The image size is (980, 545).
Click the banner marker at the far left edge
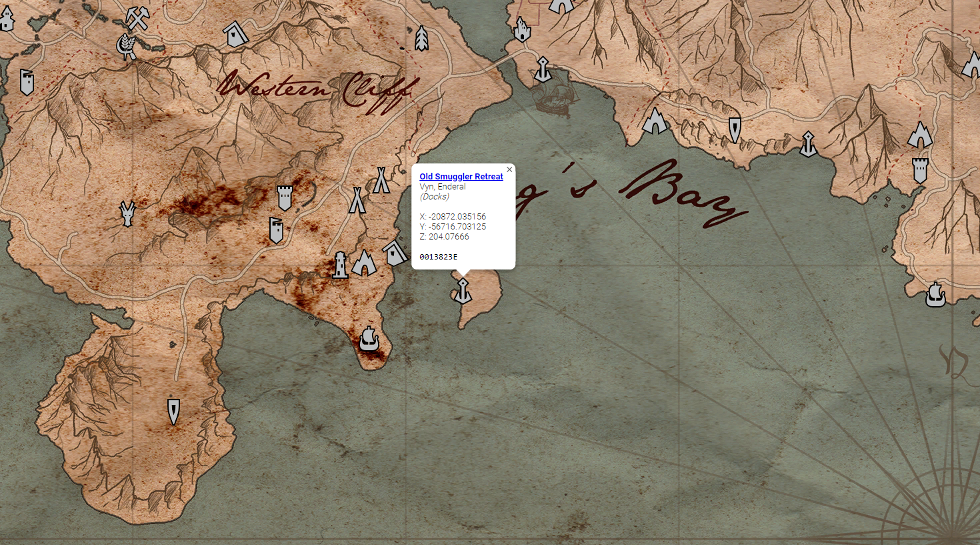coord(27,82)
